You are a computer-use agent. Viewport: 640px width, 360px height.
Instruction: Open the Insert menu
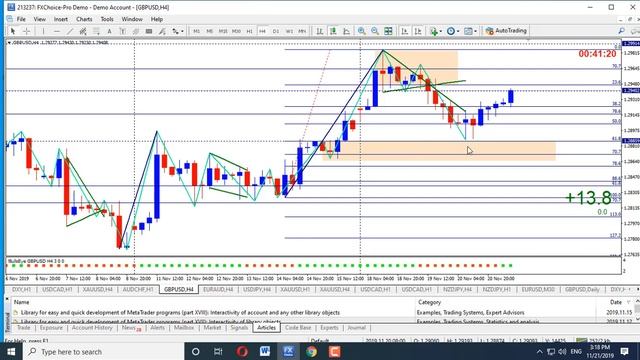coord(60,19)
